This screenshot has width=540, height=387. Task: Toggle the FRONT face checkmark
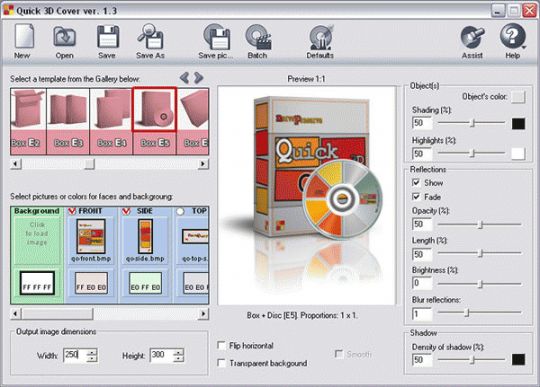coord(72,211)
